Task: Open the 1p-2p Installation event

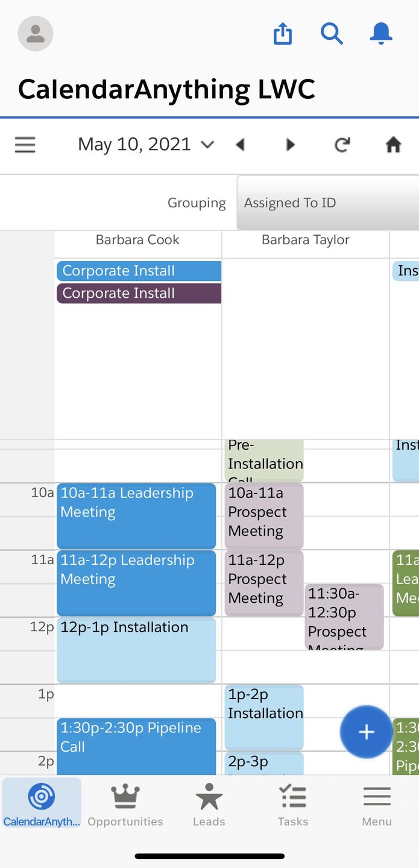Action: point(264,717)
